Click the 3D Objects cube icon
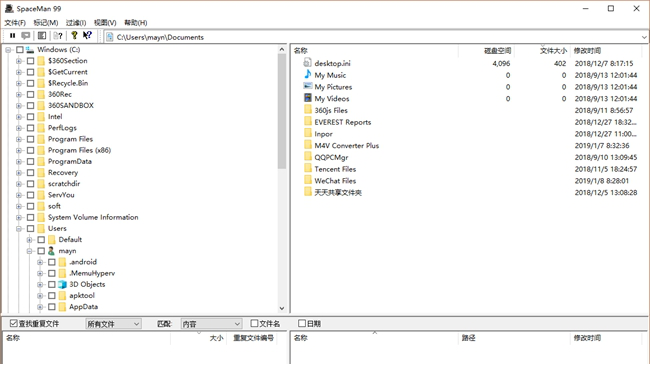 pyautogui.click(x=62, y=284)
